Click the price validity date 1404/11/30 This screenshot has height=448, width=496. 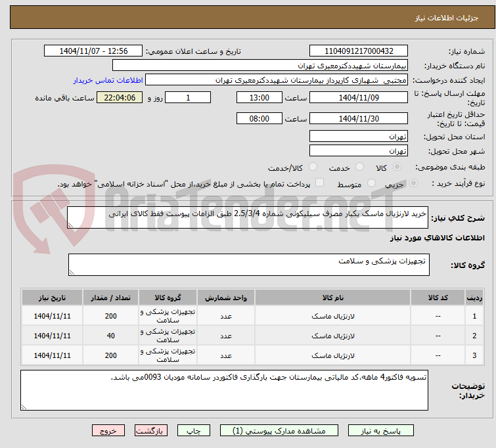[x=359, y=118]
